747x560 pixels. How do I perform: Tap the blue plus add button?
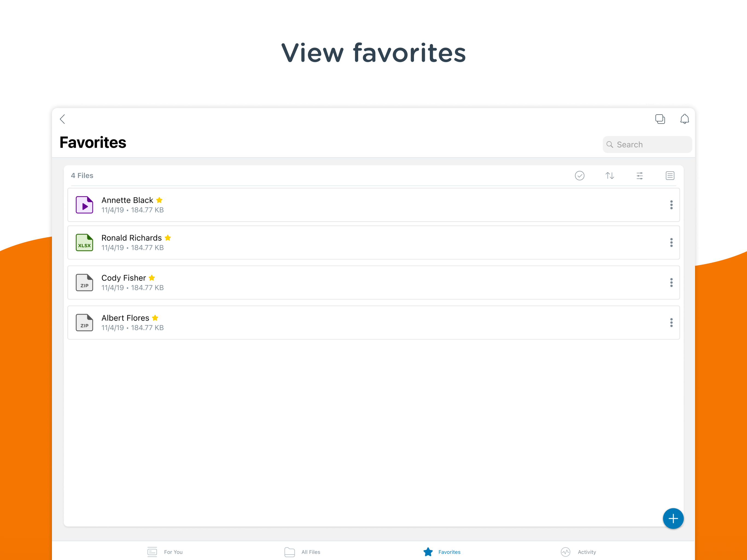(x=673, y=518)
